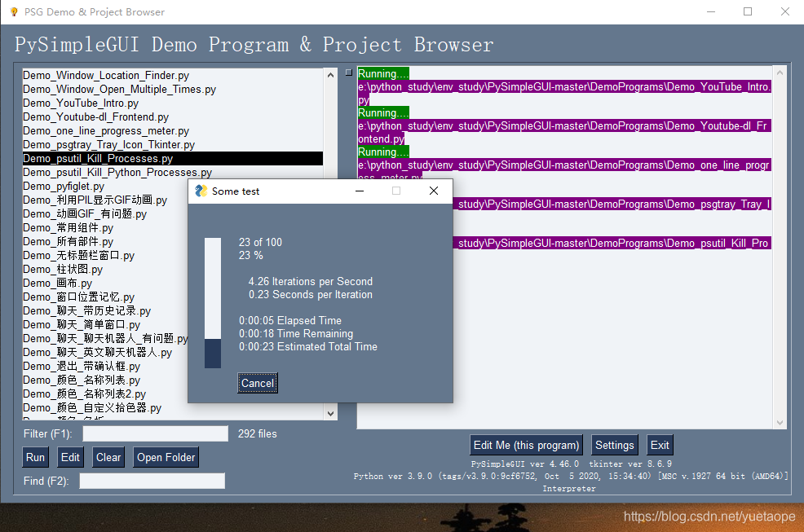Click the Run button

[35, 457]
